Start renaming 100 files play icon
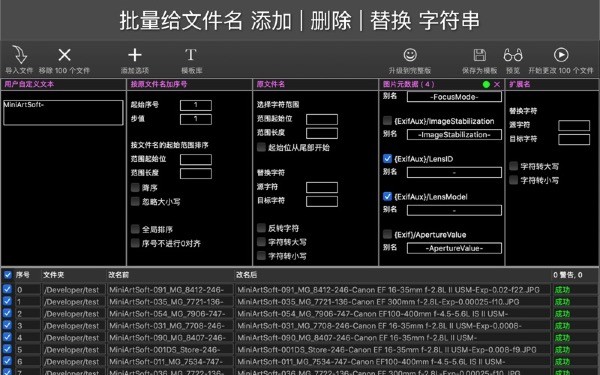600x375 pixels. pyautogui.click(x=561, y=55)
